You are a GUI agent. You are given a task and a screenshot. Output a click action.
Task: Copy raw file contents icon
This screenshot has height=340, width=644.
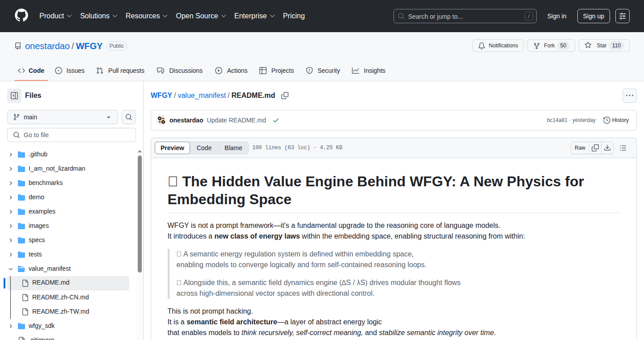coord(595,148)
